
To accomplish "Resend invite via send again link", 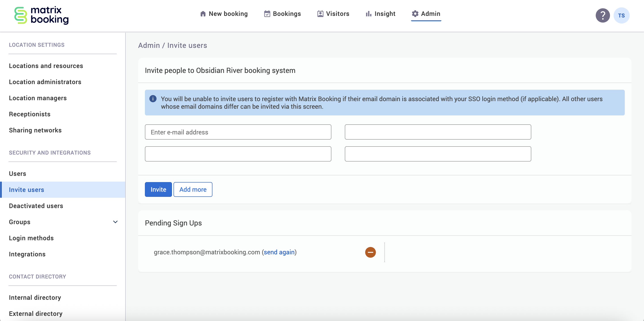I will tap(279, 252).
